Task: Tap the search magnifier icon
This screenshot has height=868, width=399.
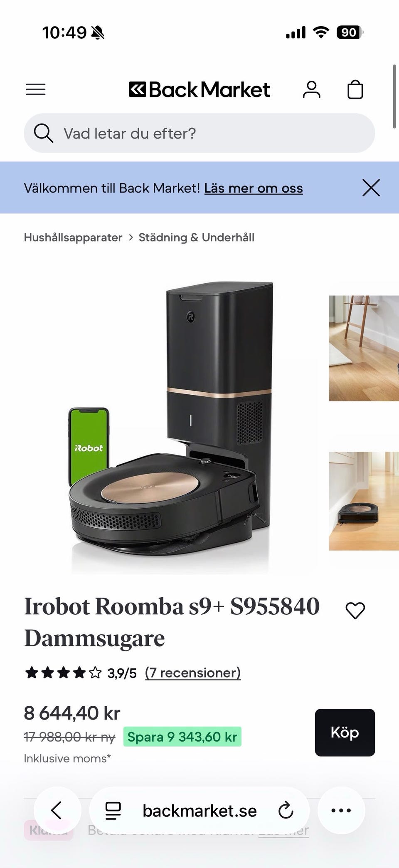Action: tap(43, 133)
